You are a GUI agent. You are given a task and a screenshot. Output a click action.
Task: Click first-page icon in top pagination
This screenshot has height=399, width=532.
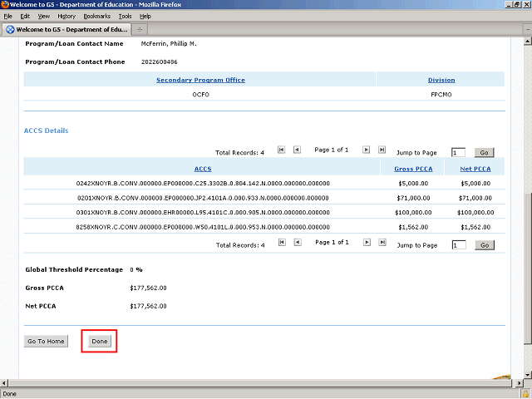click(282, 150)
